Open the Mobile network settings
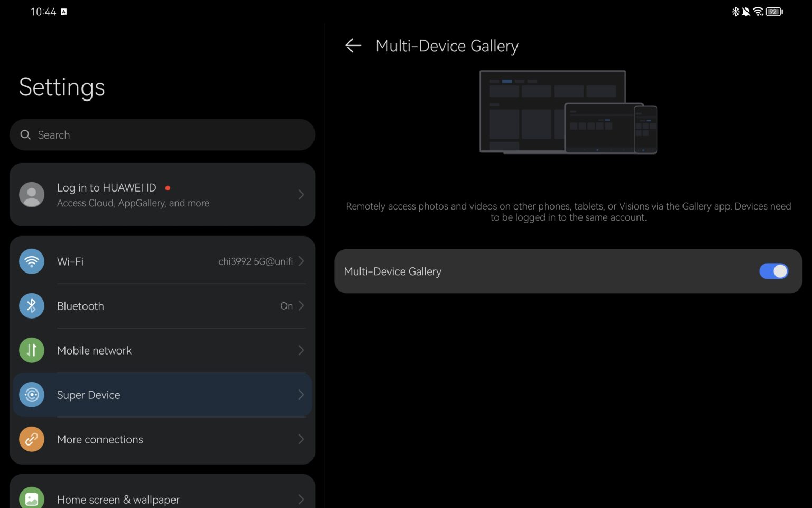This screenshot has height=508, width=812. tap(162, 350)
